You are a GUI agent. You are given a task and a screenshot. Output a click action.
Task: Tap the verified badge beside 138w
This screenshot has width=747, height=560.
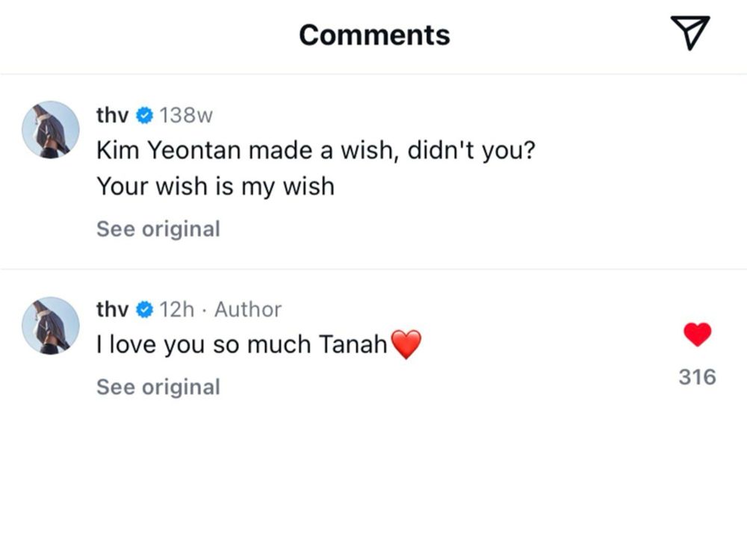144,116
